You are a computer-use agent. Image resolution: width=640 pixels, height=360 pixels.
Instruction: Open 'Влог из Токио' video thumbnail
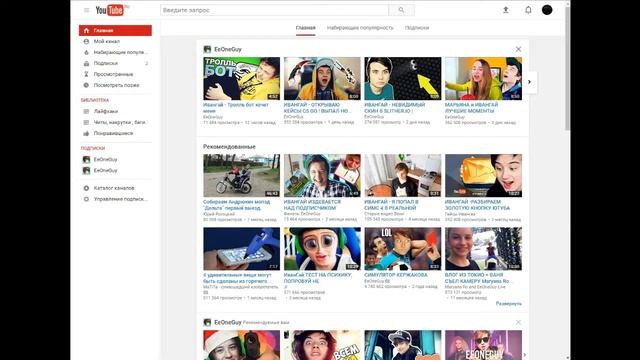coord(483,249)
